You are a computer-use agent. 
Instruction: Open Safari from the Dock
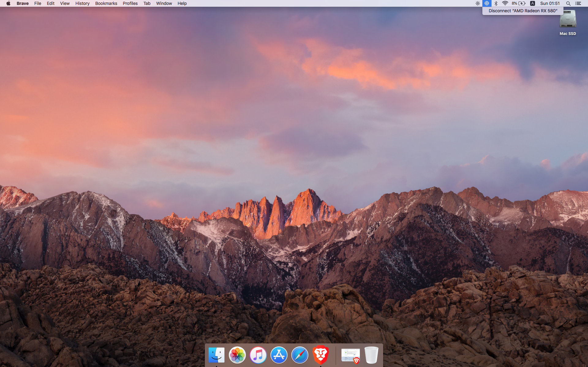tap(300, 355)
